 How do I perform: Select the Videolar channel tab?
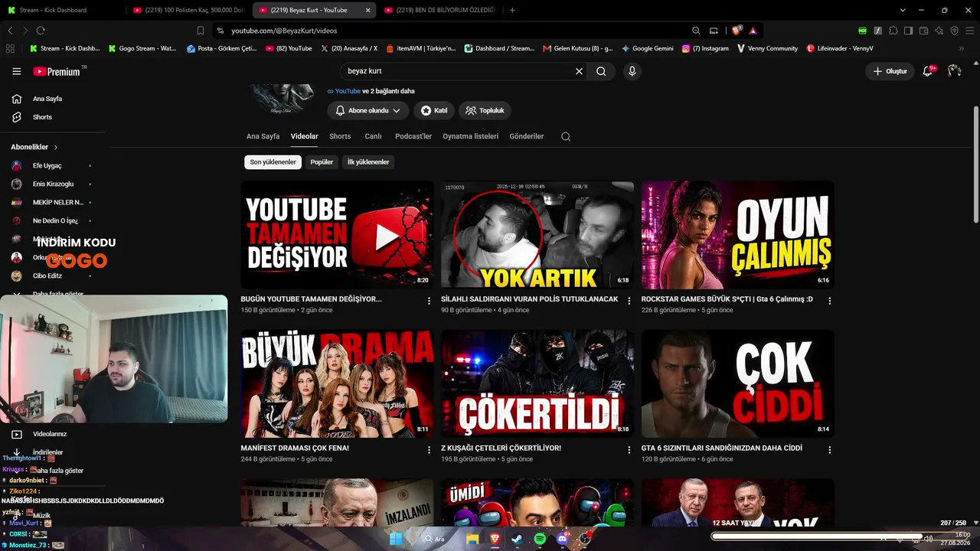pyautogui.click(x=304, y=136)
